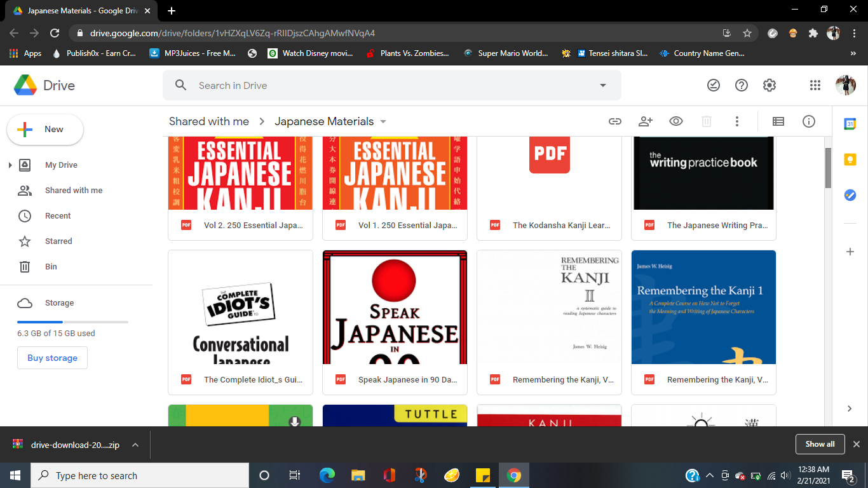This screenshot has height=488, width=868.
Task: Open Microsoft Edge from the taskbar
Action: [x=327, y=475]
